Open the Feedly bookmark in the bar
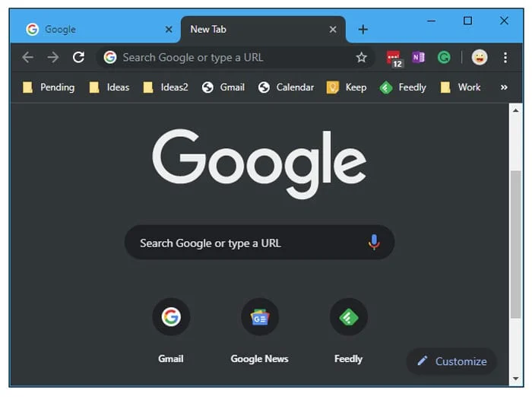The image size is (532, 397). click(403, 87)
